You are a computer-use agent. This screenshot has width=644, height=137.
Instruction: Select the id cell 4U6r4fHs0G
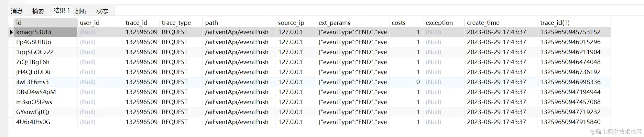click(x=46, y=122)
